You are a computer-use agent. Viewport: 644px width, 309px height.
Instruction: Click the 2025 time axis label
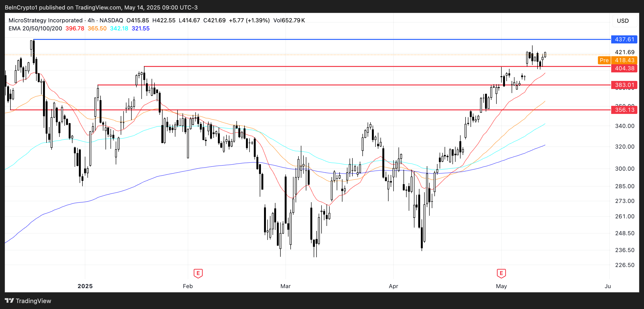click(85, 286)
